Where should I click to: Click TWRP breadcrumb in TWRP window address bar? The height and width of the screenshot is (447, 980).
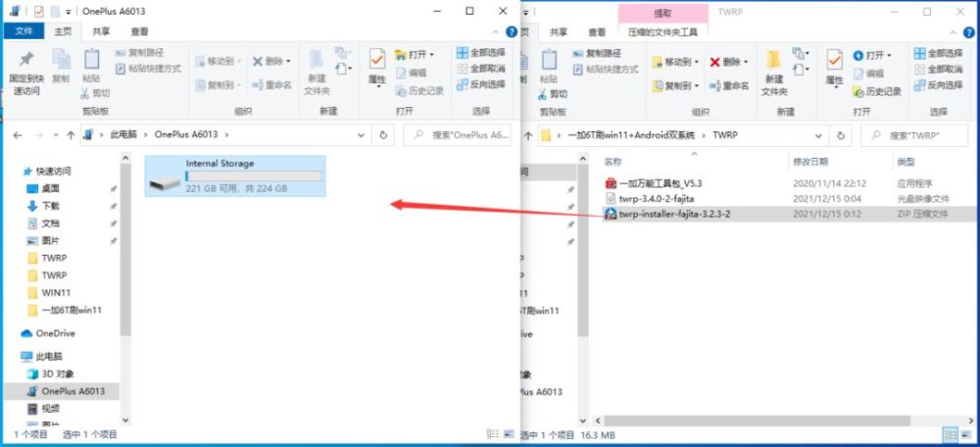pyautogui.click(x=725, y=135)
